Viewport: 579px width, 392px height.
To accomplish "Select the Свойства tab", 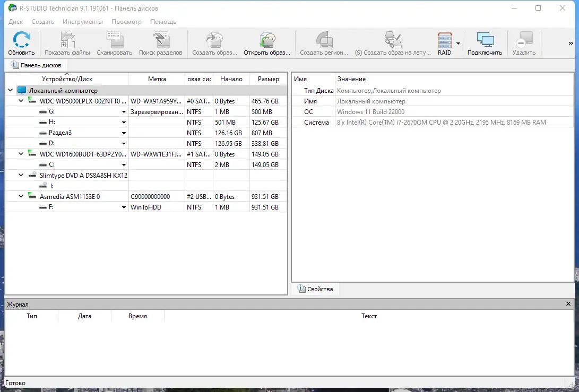I will [x=316, y=289].
